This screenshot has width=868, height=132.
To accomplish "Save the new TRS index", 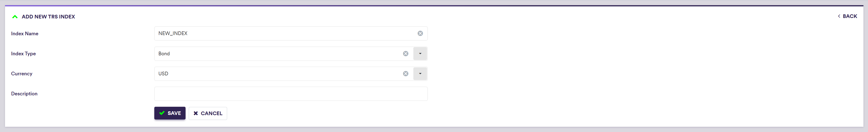I will click(x=170, y=113).
